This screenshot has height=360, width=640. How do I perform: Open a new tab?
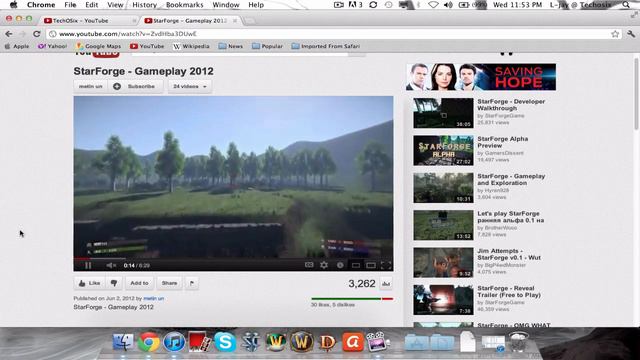point(249,20)
